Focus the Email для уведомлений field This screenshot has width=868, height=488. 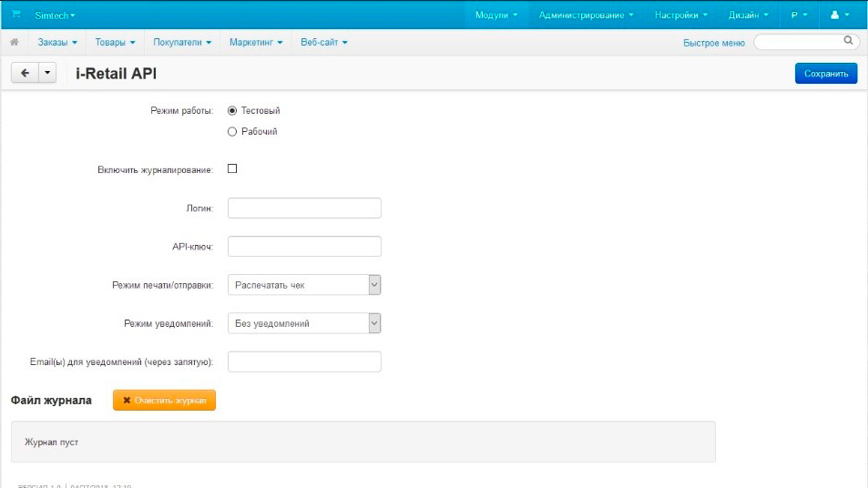(x=304, y=361)
